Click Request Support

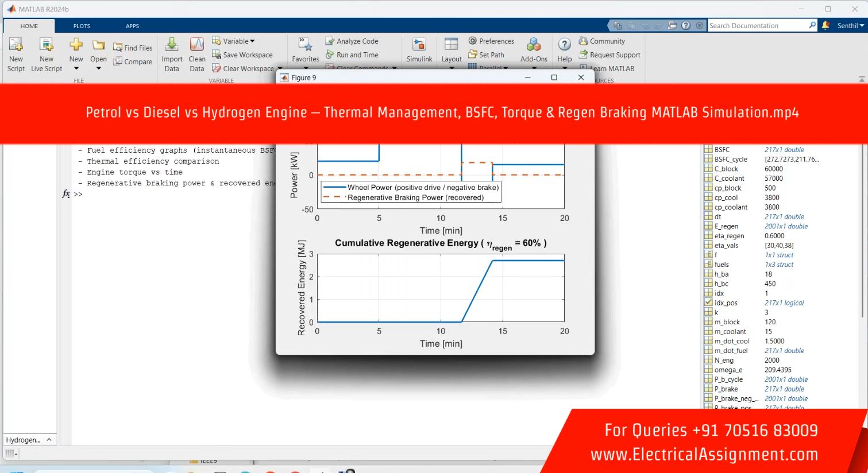pyautogui.click(x=609, y=55)
